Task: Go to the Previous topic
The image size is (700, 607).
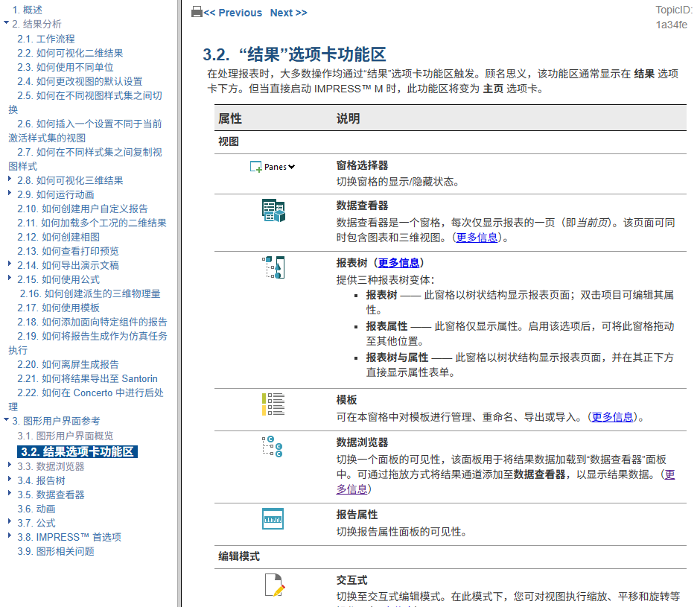Action: (232, 13)
